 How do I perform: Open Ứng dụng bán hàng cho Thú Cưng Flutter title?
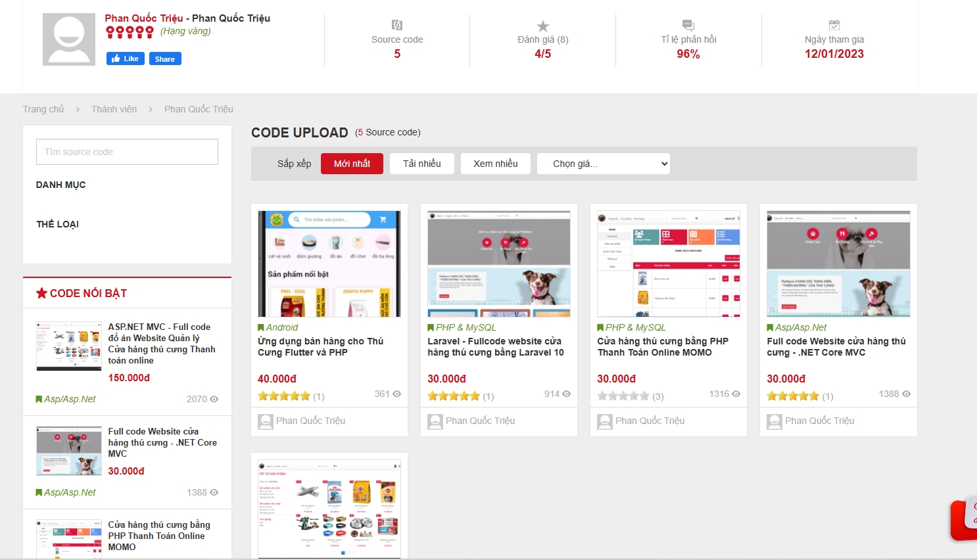pyautogui.click(x=321, y=347)
